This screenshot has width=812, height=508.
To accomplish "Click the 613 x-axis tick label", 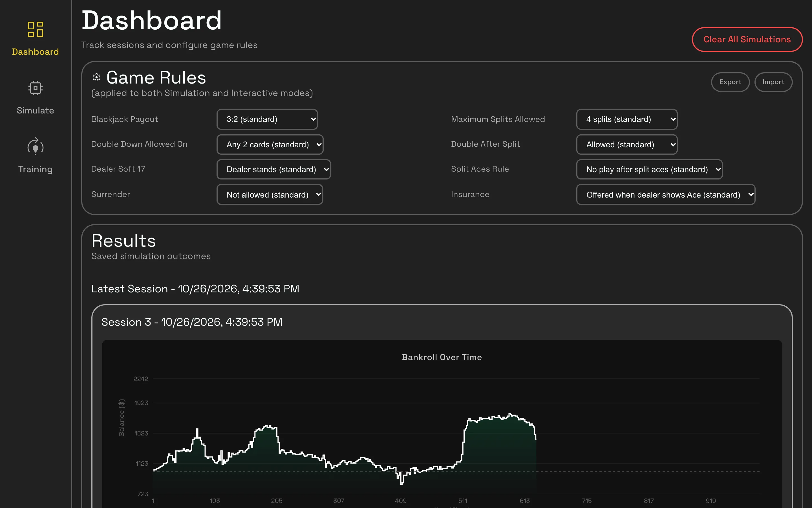I will point(525,501).
